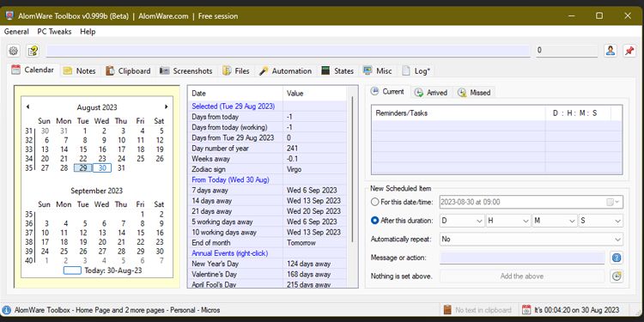Click the Message or action input field

(522, 258)
